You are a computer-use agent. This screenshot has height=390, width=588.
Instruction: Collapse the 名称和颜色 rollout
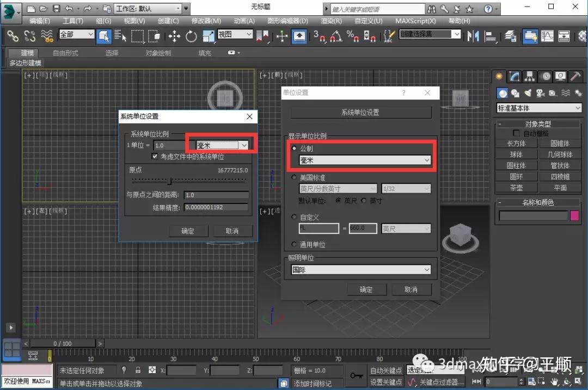[538, 203]
